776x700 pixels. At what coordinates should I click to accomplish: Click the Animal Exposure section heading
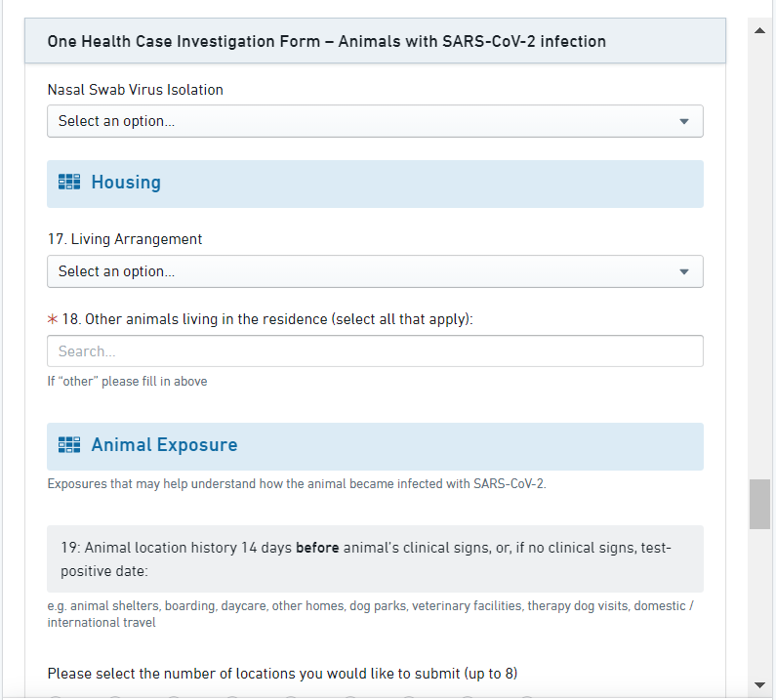pos(164,445)
